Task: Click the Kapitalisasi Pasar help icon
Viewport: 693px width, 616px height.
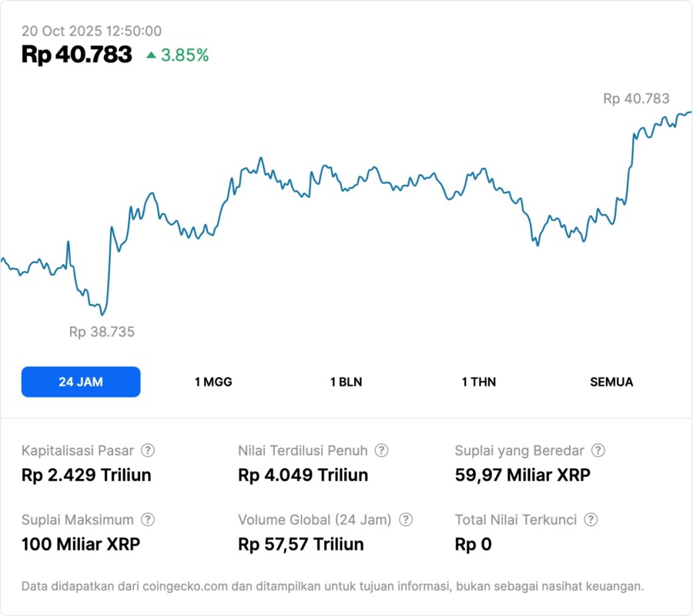Action: [x=148, y=450]
